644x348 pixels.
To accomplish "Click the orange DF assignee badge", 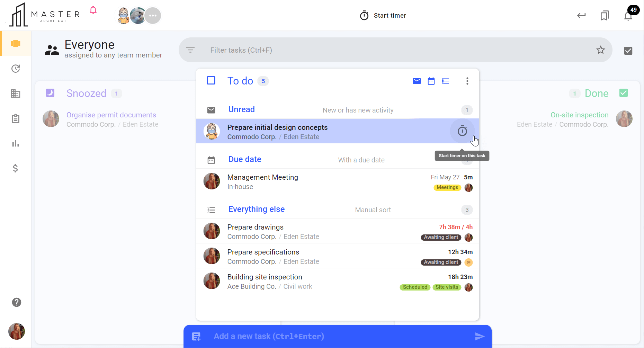I will (468, 262).
